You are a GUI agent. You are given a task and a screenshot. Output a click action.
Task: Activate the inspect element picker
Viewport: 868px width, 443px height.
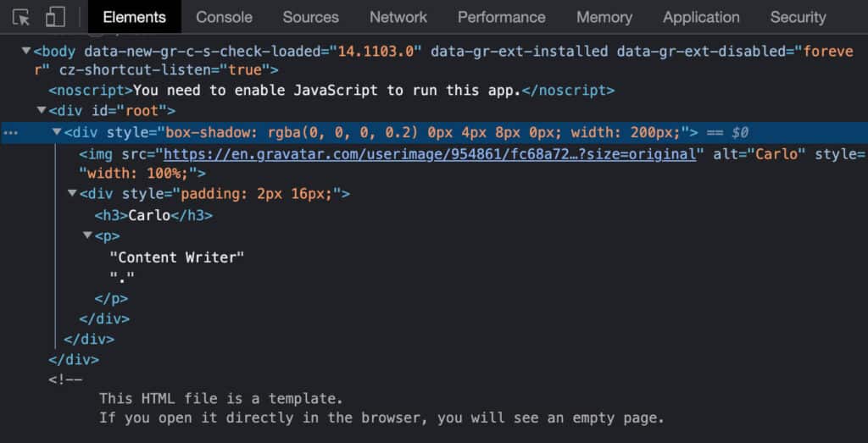[x=21, y=17]
